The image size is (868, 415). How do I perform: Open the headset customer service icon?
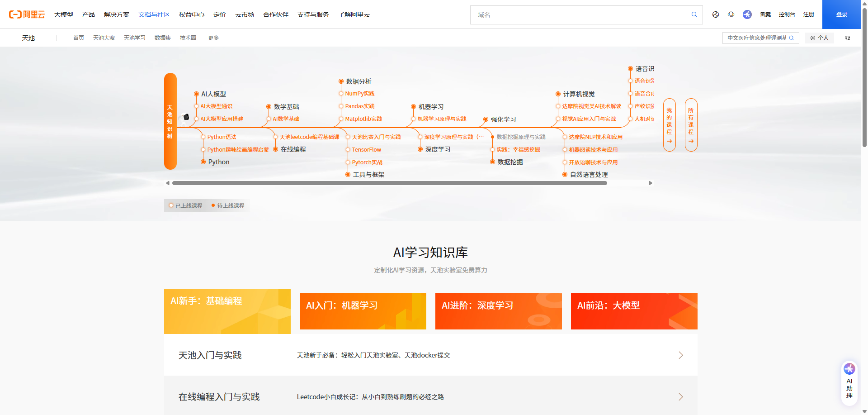click(731, 14)
